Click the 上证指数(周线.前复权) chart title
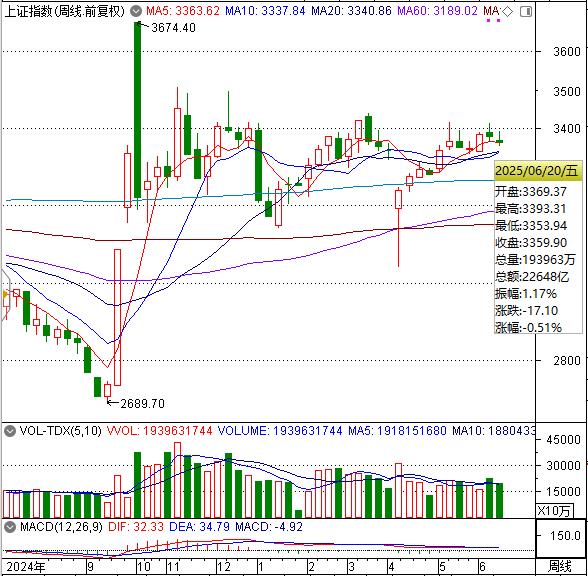Viewport: 588px width, 576px height. [64, 11]
